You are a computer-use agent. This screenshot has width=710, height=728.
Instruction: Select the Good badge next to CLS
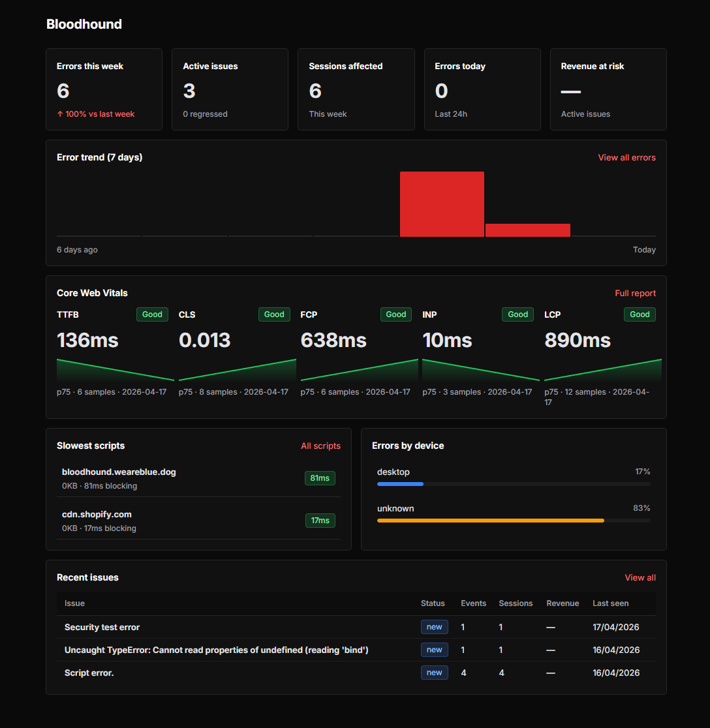coord(274,314)
